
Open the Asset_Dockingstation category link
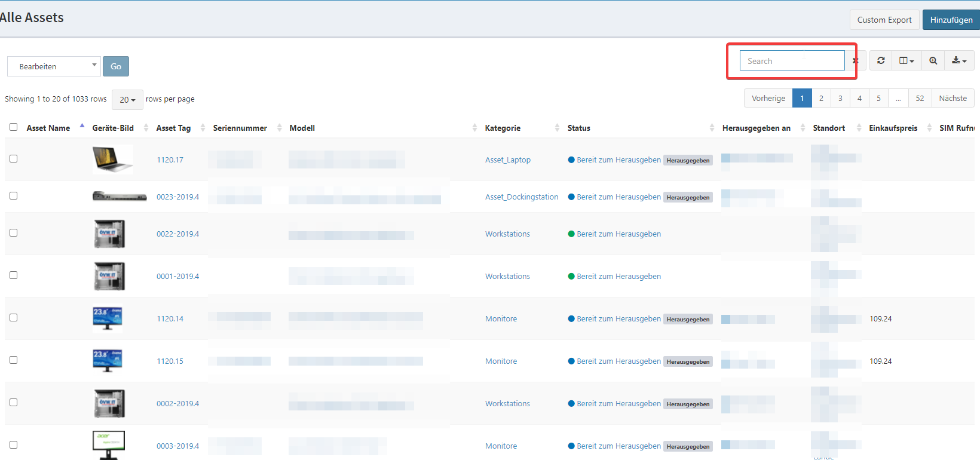tap(522, 197)
